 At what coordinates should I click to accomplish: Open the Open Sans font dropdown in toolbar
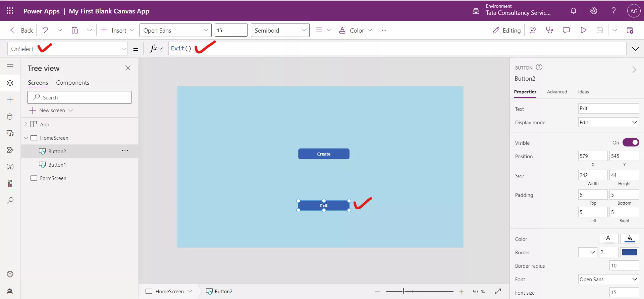(x=175, y=30)
